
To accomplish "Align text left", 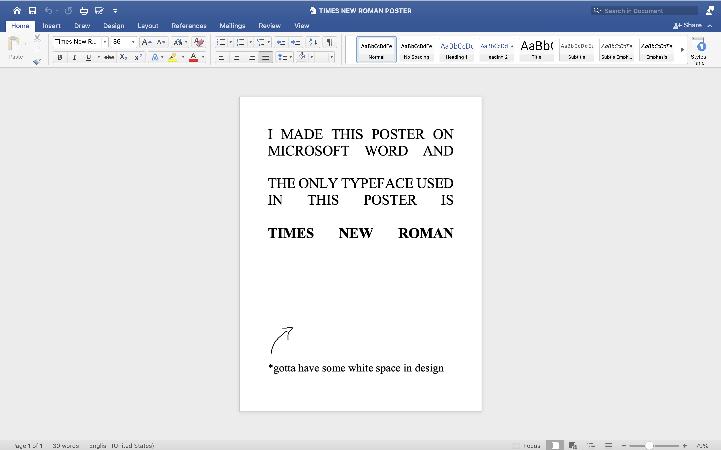I will pyautogui.click(x=221, y=57).
